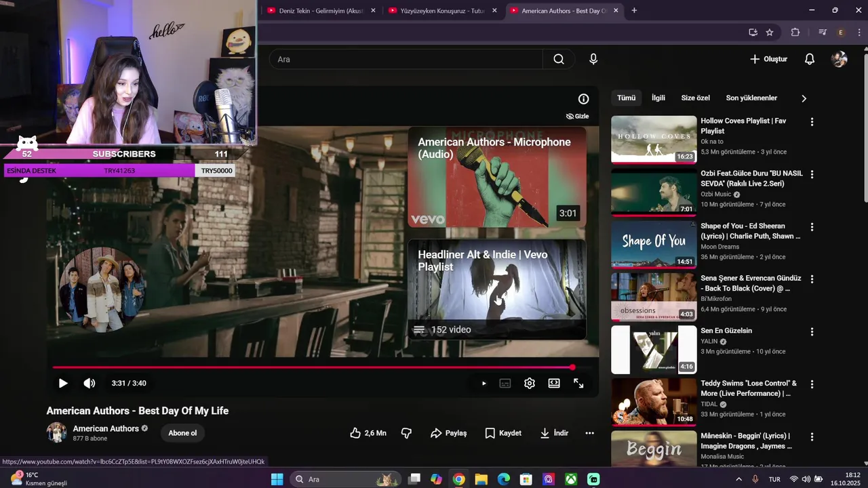The image size is (868, 488).
Task: Open more options for Back To Black cover
Action: [812, 279]
